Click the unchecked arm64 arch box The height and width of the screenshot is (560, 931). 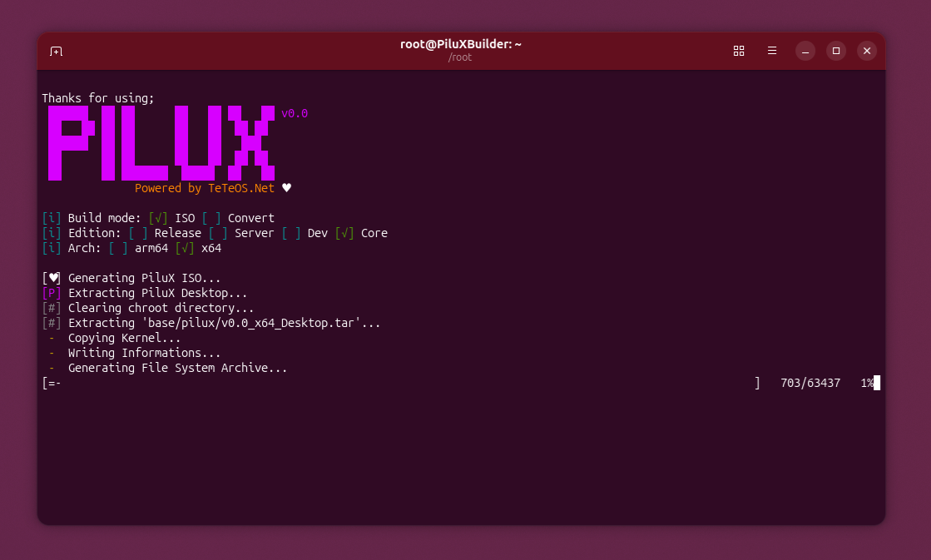click(118, 248)
